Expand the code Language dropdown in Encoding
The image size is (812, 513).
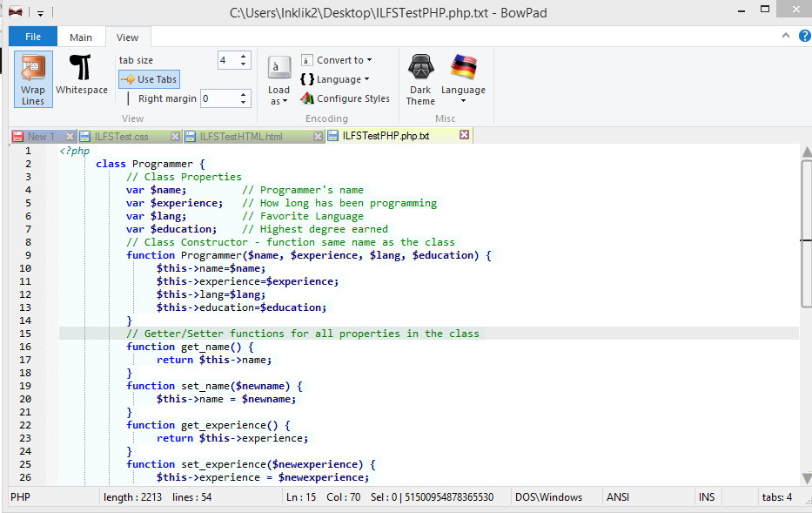335,79
